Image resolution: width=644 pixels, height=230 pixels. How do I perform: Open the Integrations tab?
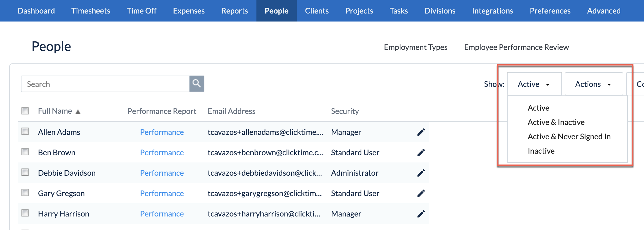pos(493,11)
